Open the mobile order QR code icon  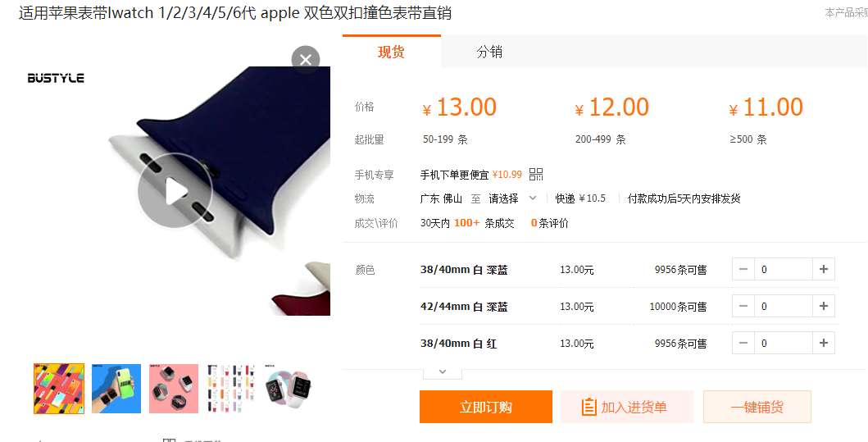pyautogui.click(x=536, y=175)
